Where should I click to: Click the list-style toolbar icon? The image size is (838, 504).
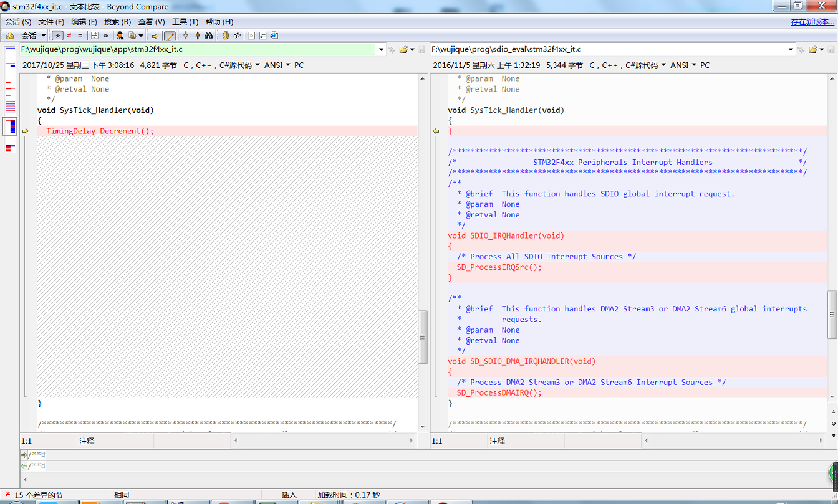(x=262, y=36)
